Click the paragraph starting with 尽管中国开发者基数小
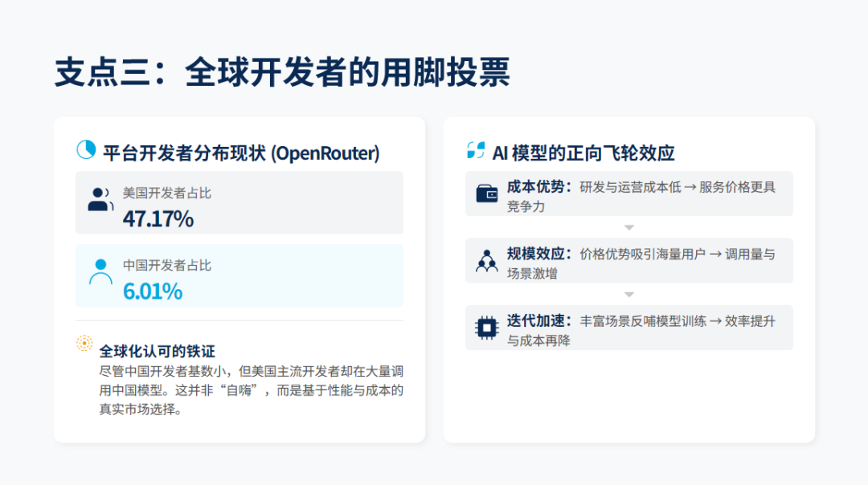Image resolution: width=868 pixels, height=485 pixels. tap(251, 391)
